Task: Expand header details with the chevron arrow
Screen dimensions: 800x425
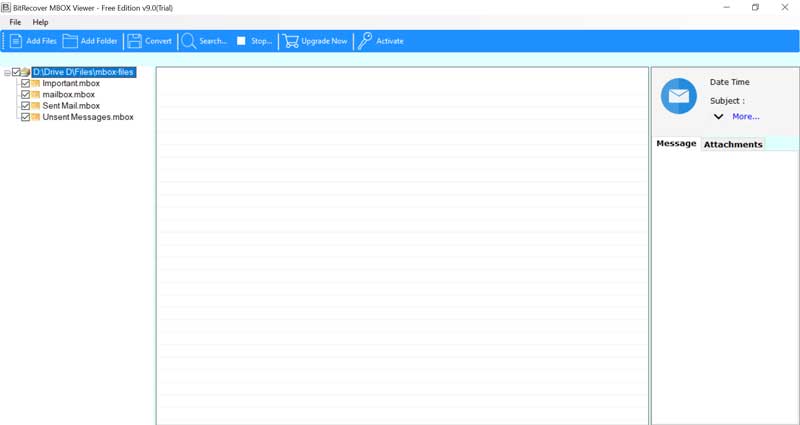Action: pyautogui.click(x=718, y=117)
